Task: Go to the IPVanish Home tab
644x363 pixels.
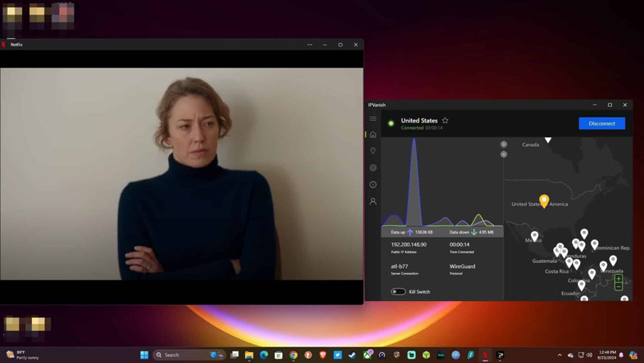Action: (373, 134)
